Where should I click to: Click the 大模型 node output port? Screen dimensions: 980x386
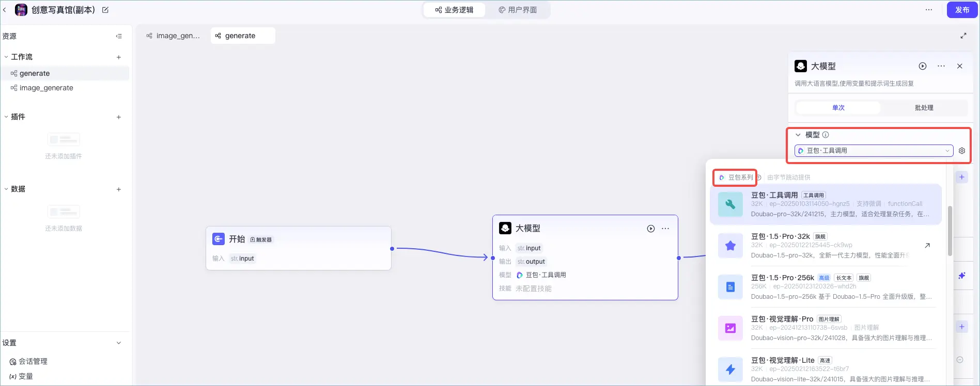(679, 258)
